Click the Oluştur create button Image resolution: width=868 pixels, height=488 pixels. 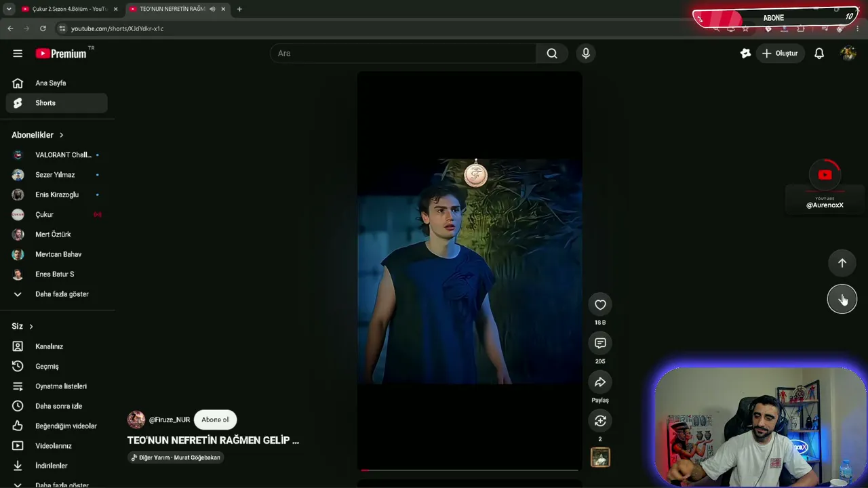click(780, 54)
